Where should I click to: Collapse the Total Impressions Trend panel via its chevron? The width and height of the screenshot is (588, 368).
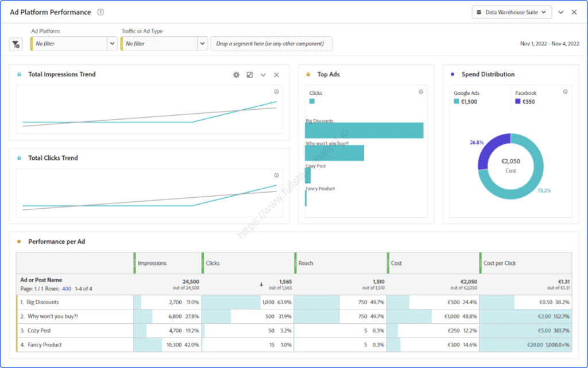(x=263, y=74)
